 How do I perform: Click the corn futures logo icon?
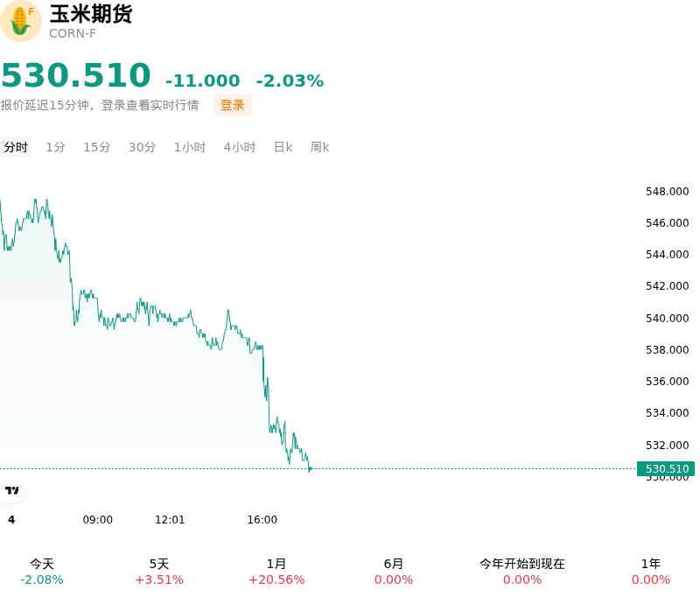[20, 21]
